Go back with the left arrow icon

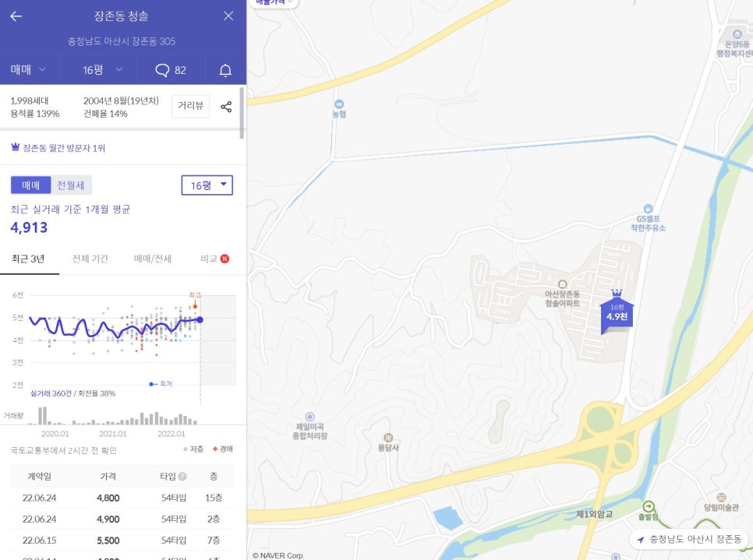tap(16, 16)
